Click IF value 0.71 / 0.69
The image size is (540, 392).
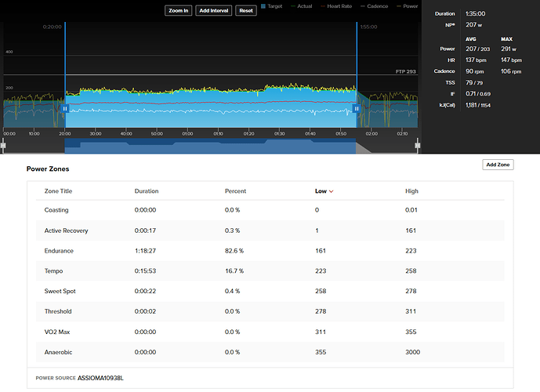(x=478, y=94)
